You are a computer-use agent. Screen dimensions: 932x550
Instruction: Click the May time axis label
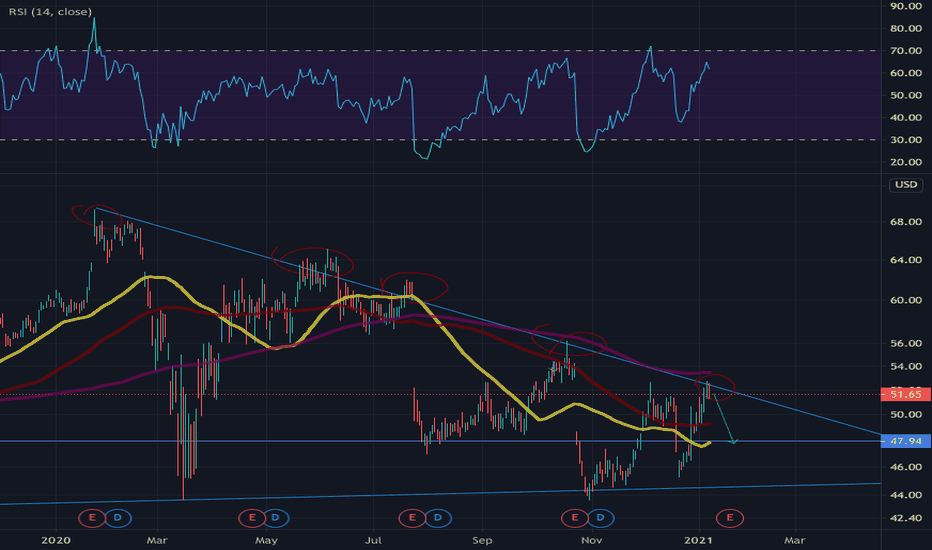click(266, 540)
